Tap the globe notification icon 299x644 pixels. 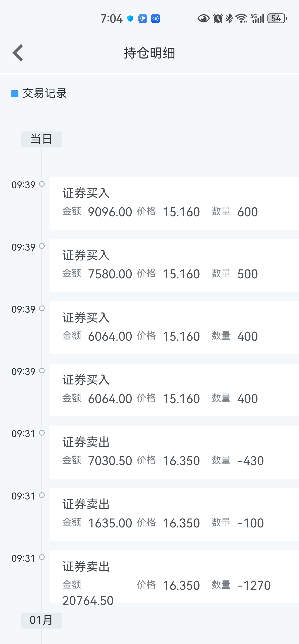pos(143,18)
